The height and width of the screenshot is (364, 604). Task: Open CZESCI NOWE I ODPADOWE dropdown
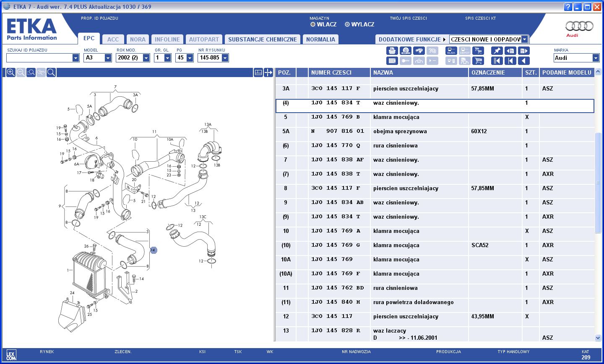pos(524,39)
